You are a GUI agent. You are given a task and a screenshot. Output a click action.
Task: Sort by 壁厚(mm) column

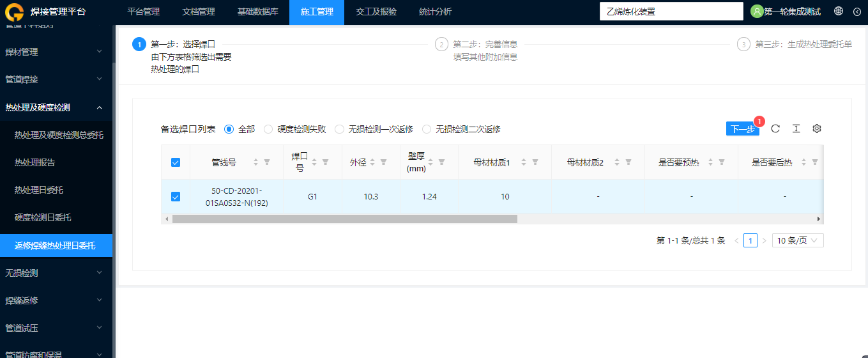(x=430, y=162)
